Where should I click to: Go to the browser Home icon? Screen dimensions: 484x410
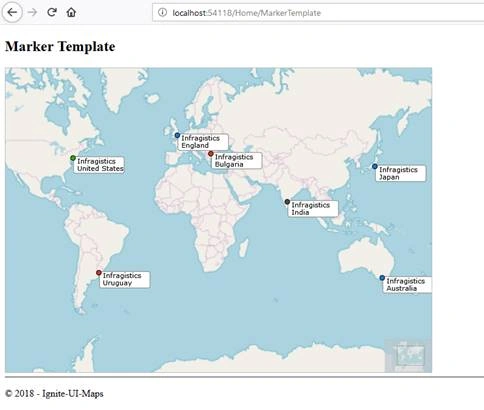71,12
